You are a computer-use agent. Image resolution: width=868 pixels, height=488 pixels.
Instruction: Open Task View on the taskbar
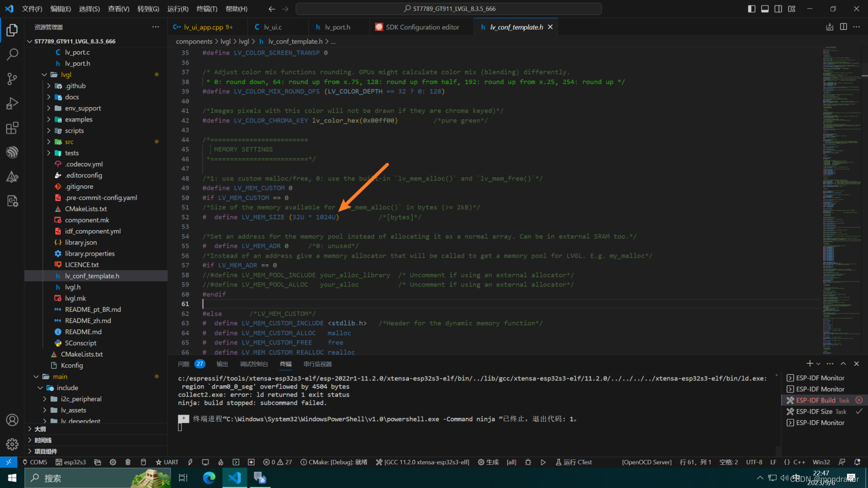click(x=183, y=478)
